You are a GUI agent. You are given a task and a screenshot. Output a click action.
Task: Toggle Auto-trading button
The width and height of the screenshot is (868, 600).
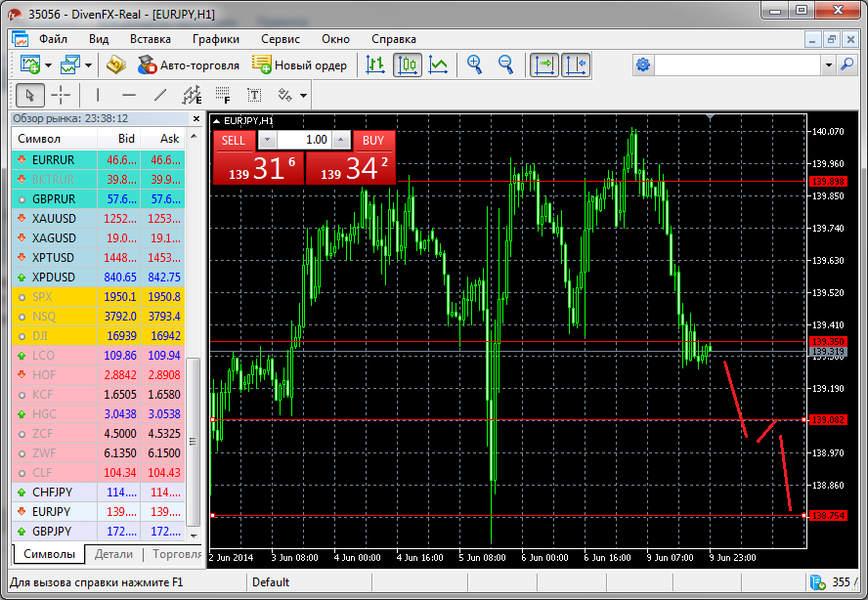tap(189, 65)
